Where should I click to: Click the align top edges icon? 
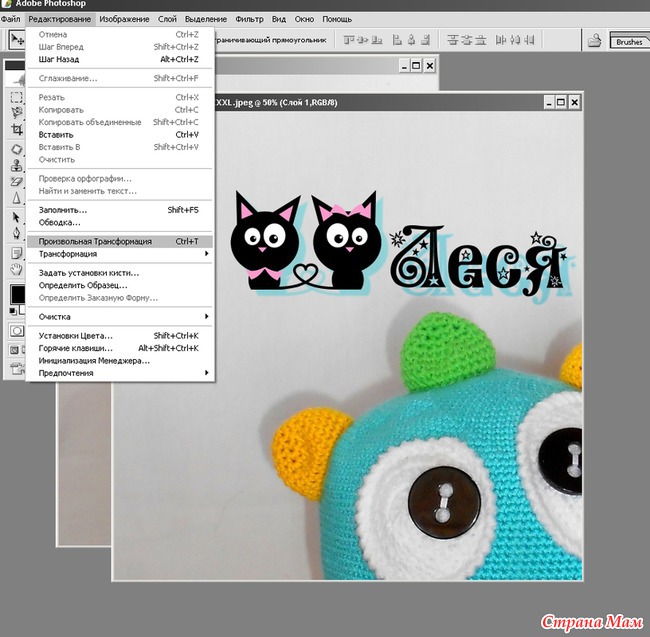click(x=349, y=41)
